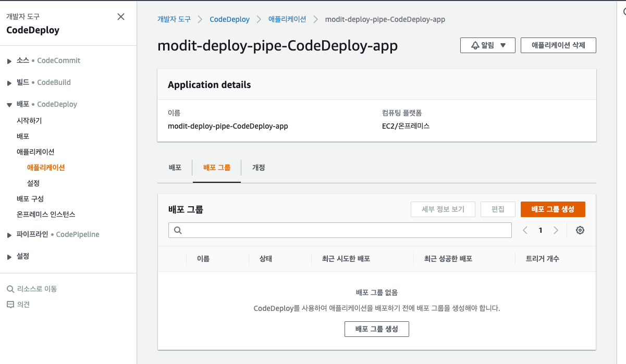
Task: Open 시작하기 in the sidebar
Action: 29,121
